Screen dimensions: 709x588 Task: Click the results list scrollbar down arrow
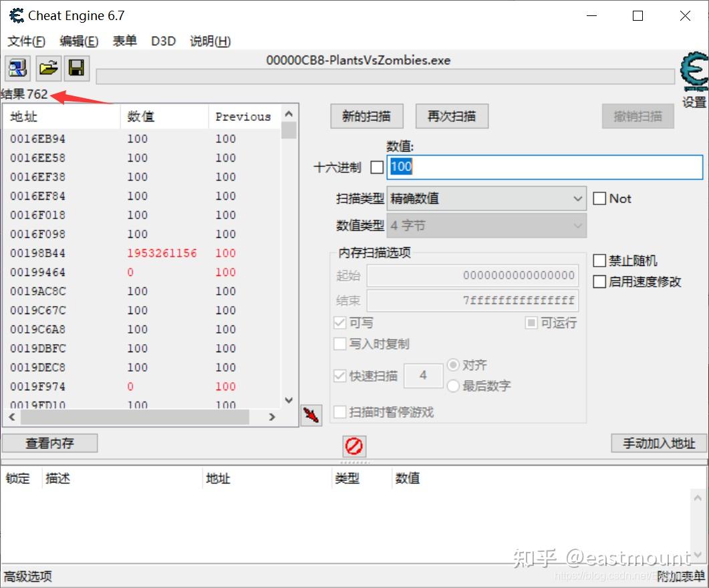pos(288,400)
